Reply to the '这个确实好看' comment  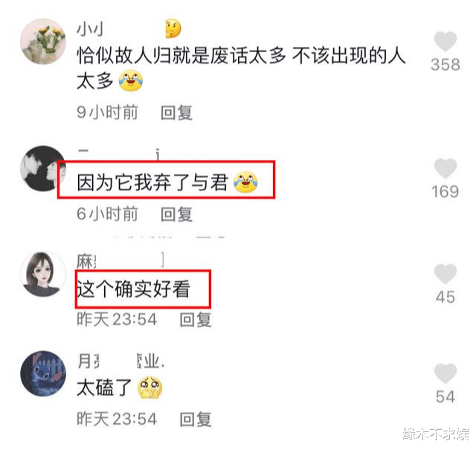pyautogui.click(x=195, y=320)
